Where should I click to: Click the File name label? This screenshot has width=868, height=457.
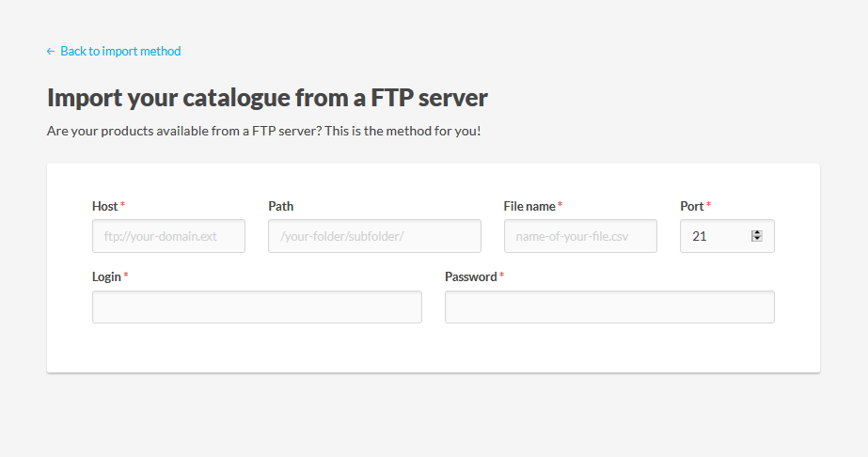[x=529, y=206]
